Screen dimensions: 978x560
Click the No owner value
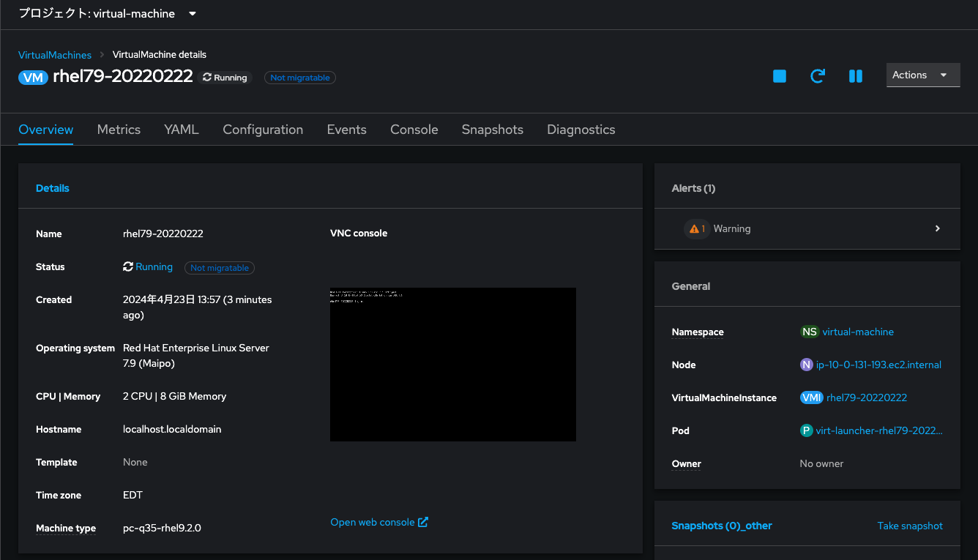coord(821,463)
